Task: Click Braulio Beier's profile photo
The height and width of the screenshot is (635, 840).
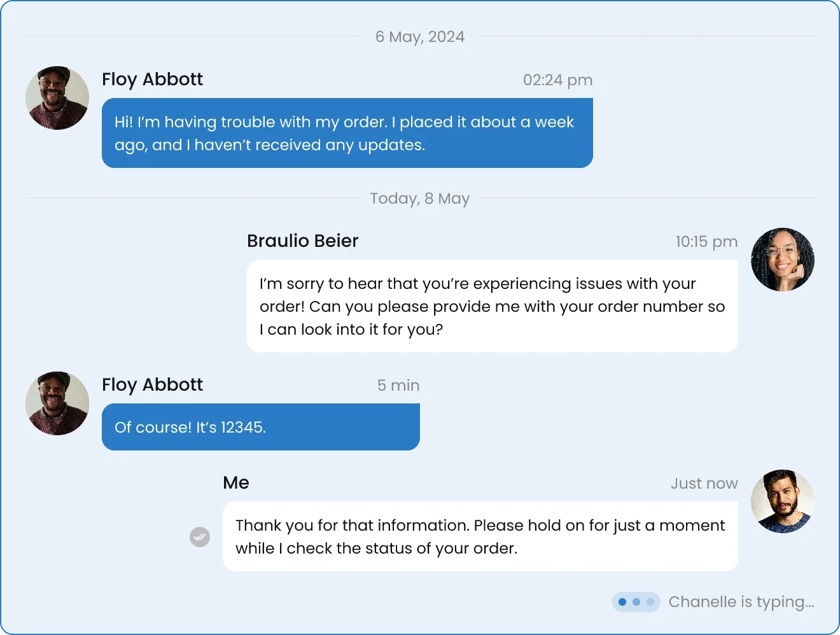Action: [782, 260]
